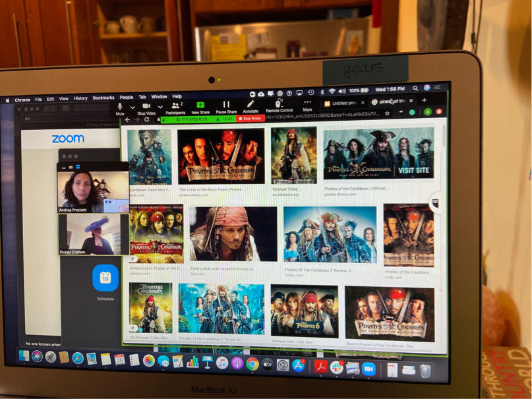Open The Curse of the Black Pearl image

[x=221, y=156]
